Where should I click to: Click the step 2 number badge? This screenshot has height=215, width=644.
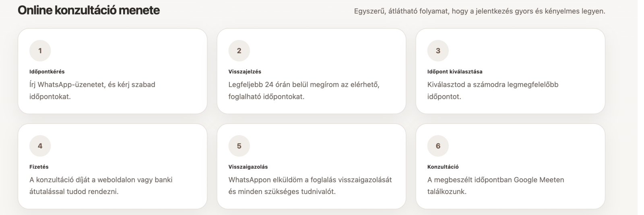coord(239,51)
